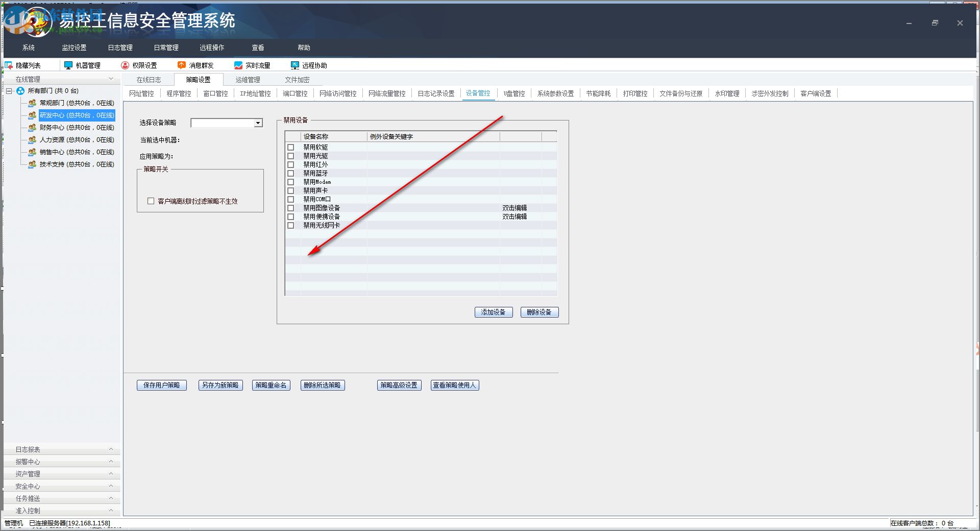This screenshot has height=531, width=980.
Task: Click the 删除设备 button
Action: 540,312
